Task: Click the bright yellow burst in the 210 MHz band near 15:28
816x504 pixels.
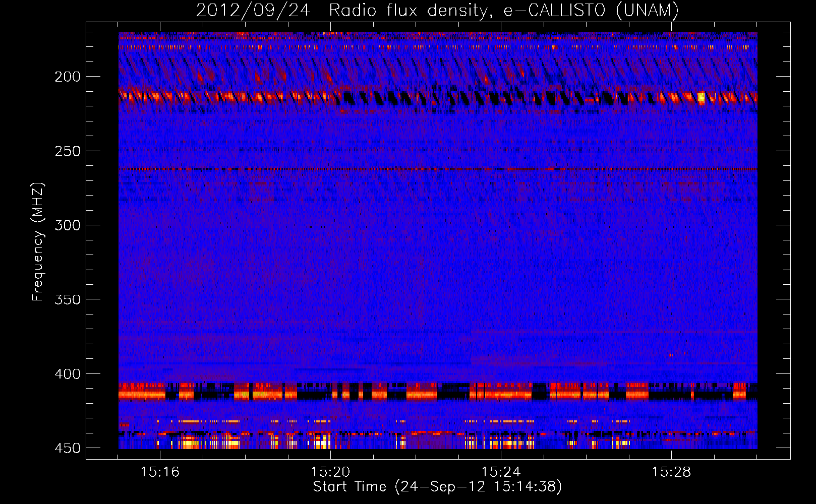Action: point(701,98)
